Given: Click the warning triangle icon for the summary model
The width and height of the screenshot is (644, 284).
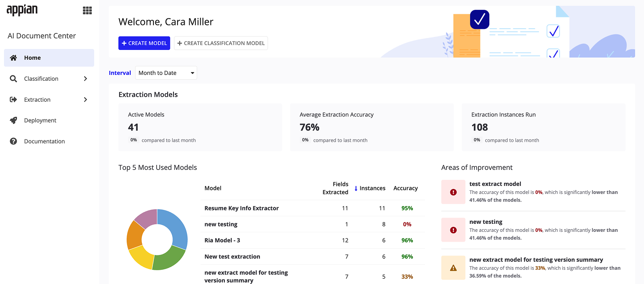Looking at the screenshot, I should 454,268.
